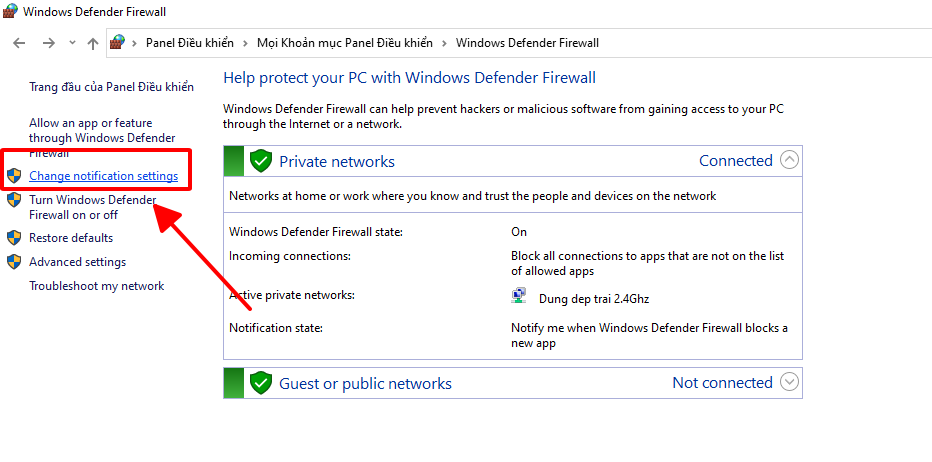Click the network icon for Dung dep trai 2.4Ghz
This screenshot has width=932, height=462.
click(519, 296)
